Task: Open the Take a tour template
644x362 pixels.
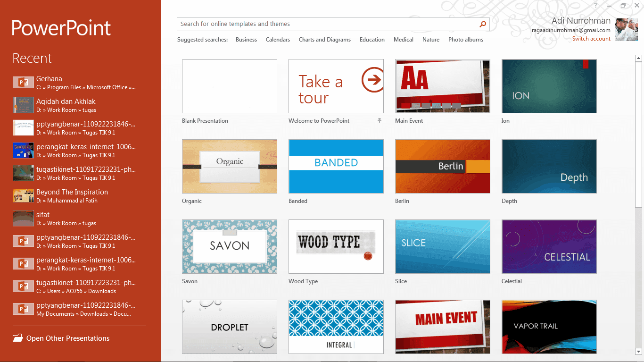Action: (336, 86)
